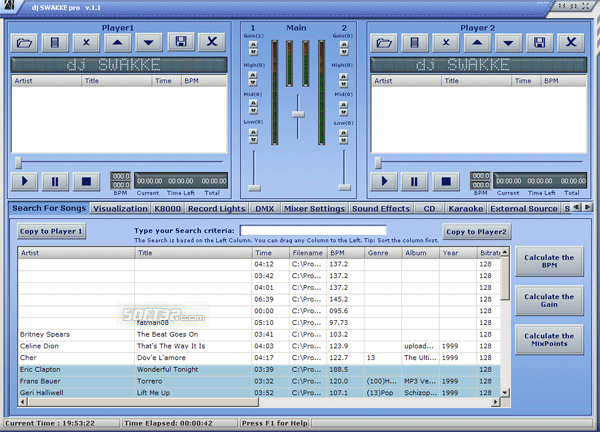Open the CD tab
The width and height of the screenshot is (600, 432).
[x=429, y=209]
